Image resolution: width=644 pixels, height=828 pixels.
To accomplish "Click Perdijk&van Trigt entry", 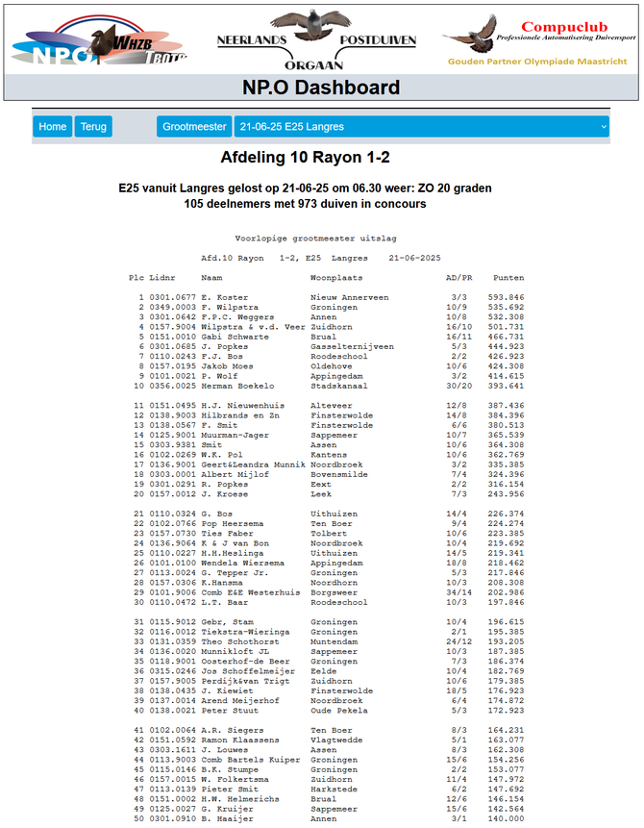I will point(245,682).
